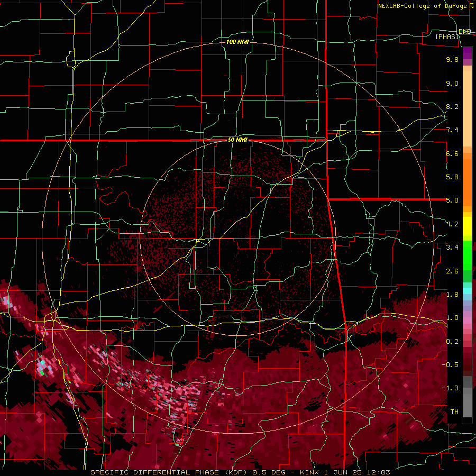476x476 pixels.
Task: Select the 1.0 value on the scale
Action: [x=452, y=318]
